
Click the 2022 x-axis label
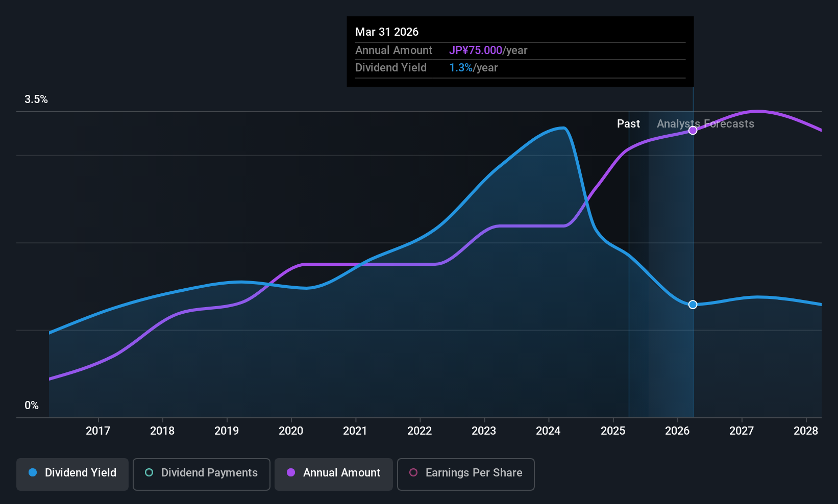[x=420, y=431]
